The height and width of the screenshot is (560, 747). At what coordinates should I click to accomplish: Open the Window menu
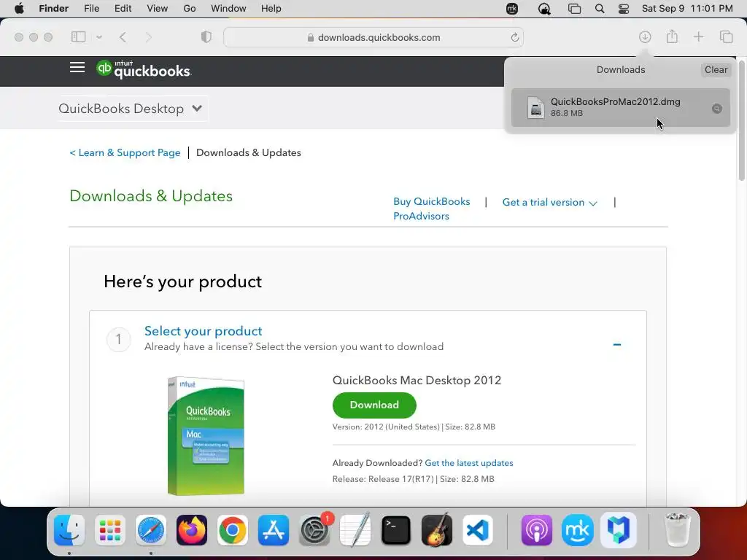228,9
